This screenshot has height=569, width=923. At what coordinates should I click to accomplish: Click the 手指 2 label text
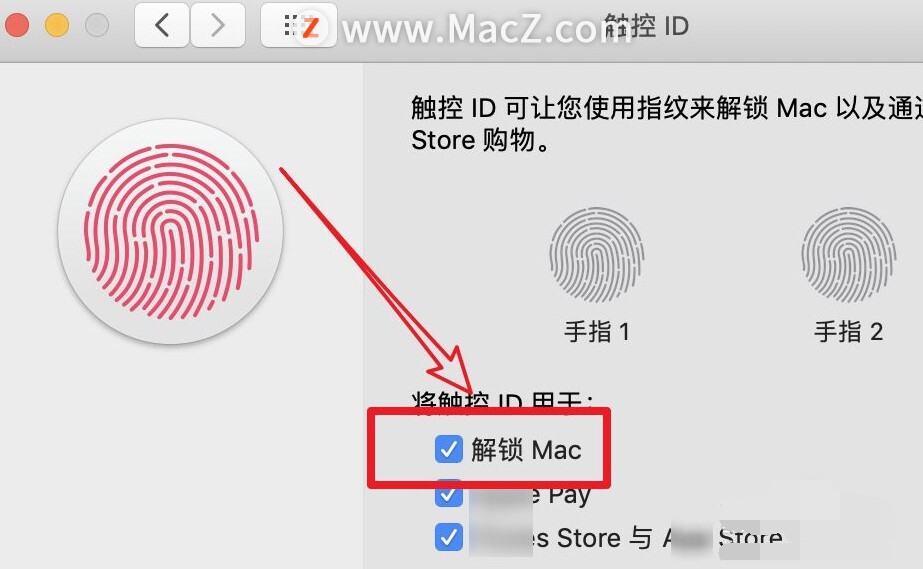tap(848, 332)
